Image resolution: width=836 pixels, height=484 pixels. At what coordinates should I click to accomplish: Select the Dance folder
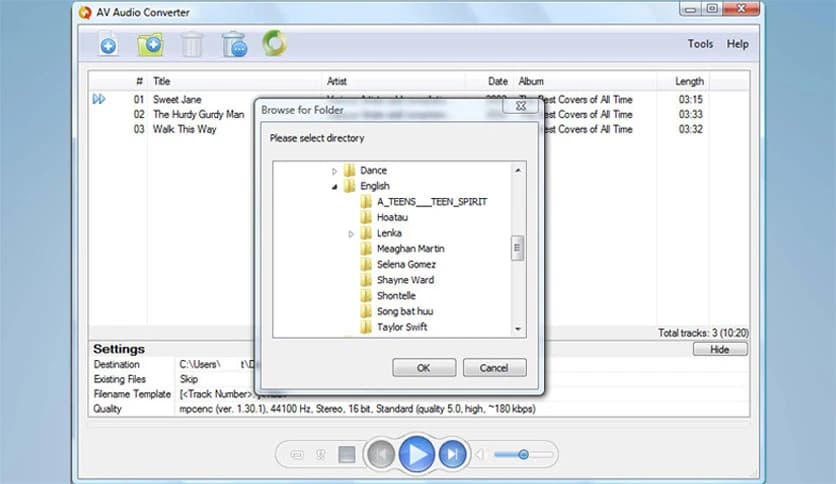point(373,171)
